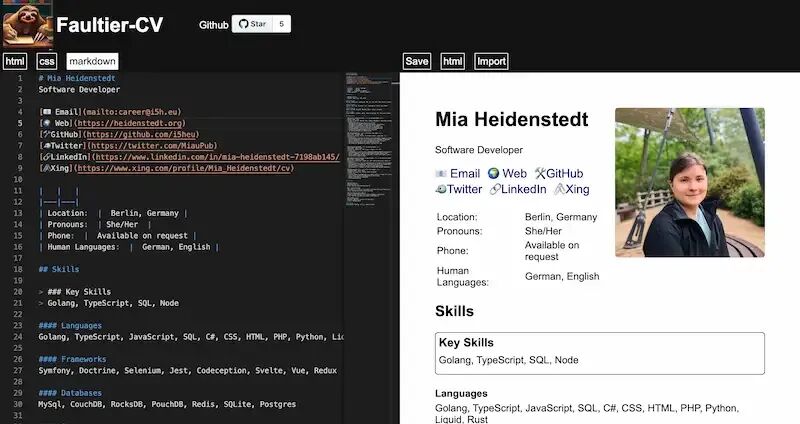Image resolution: width=800 pixels, height=424 pixels.
Task: Click 'German, English' value in preview
Action: pos(562,277)
